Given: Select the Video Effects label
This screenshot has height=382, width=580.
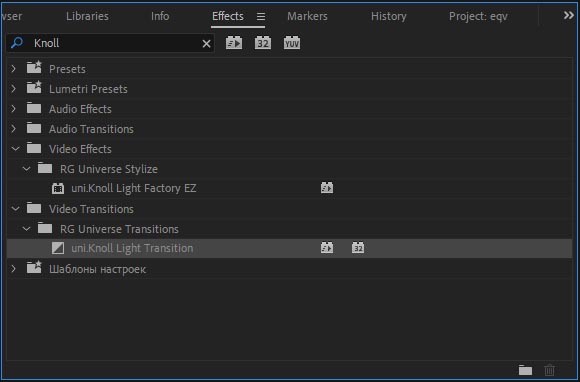Looking at the screenshot, I should (x=80, y=149).
